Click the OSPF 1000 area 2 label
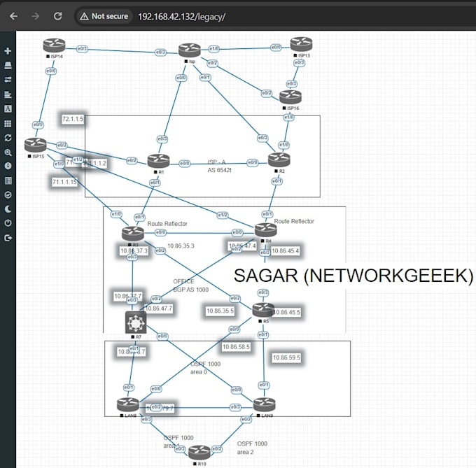 (252, 448)
